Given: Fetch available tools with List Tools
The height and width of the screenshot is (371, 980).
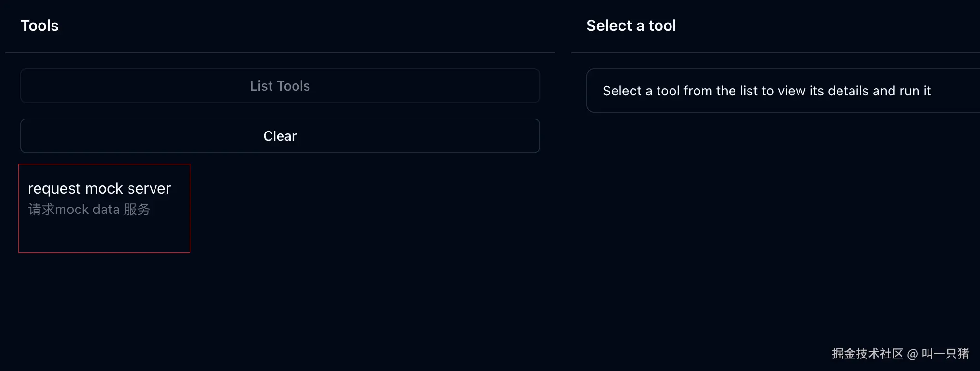Looking at the screenshot, I should click(280, 86).
